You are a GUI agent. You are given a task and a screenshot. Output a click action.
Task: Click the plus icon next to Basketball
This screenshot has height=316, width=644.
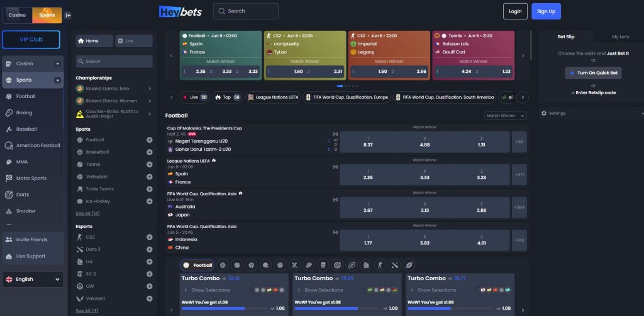coord(149,152)
